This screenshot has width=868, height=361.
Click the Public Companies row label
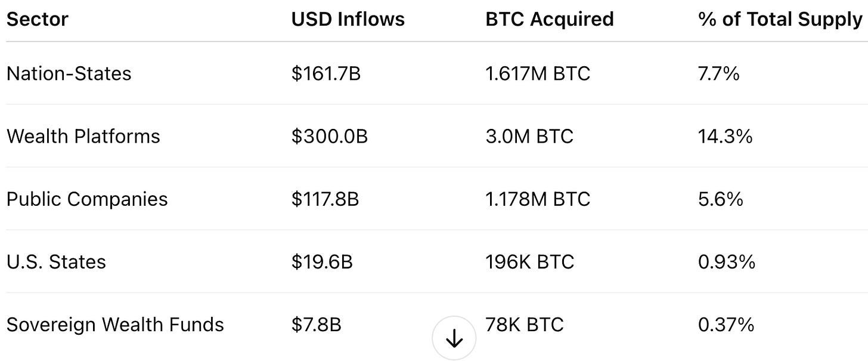pos(87,199)
